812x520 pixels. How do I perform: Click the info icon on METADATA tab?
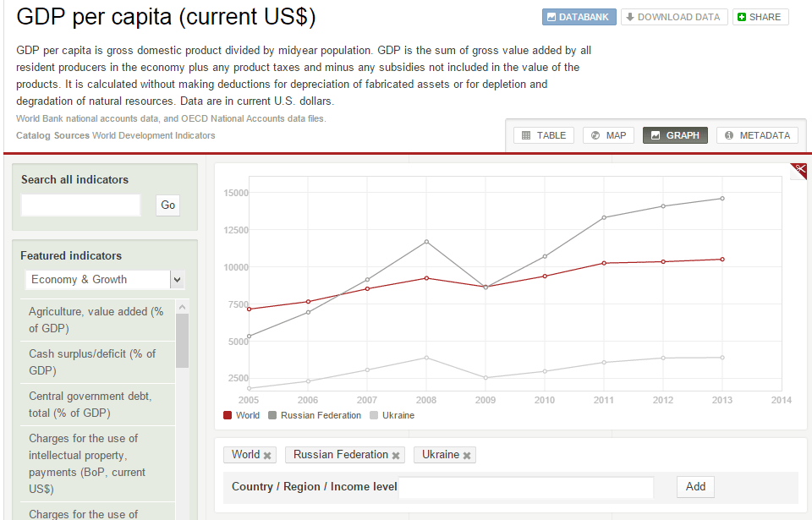[x=729, y=135]
